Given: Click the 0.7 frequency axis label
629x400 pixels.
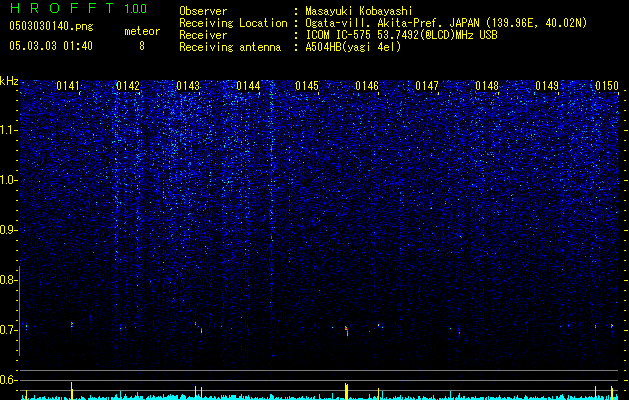Looking at the screenshot, I should [8, 330].
